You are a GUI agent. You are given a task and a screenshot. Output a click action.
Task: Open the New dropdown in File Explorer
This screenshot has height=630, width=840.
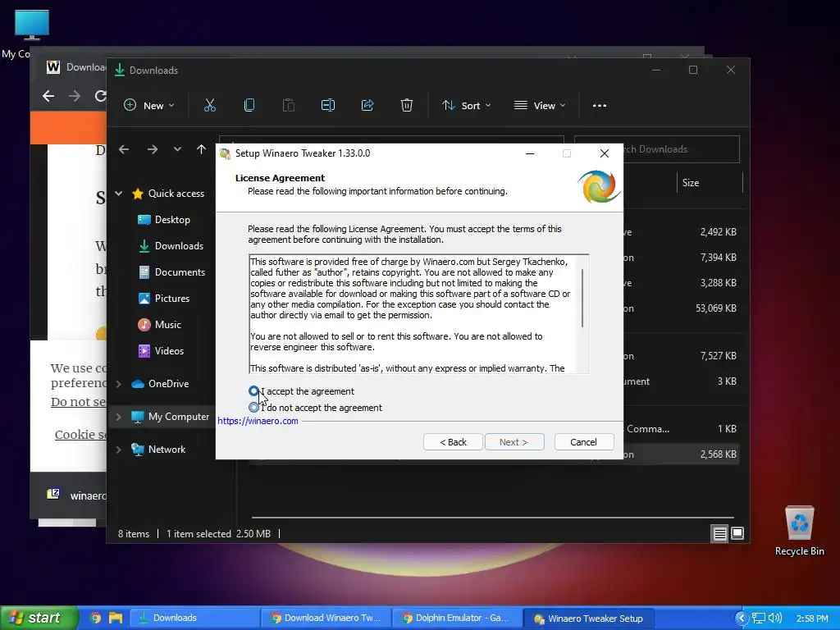point(149,106)
